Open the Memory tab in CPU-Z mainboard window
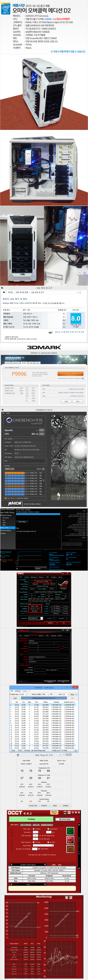88x980 pixels. pos(41,635)
